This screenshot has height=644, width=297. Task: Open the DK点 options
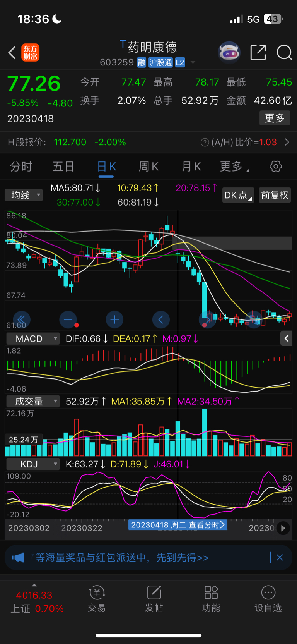(x=238, y=195)
